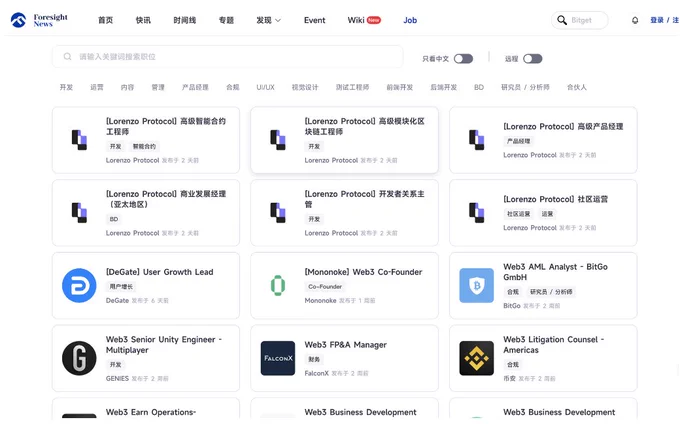Click the 社区运营 tag on Lorenzo card
This screenshot has height=424, width=680.
[x=519, y=214]
